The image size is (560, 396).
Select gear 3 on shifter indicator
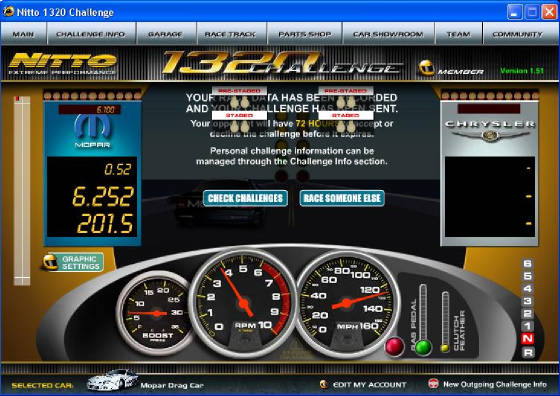(x=528, y=301)
